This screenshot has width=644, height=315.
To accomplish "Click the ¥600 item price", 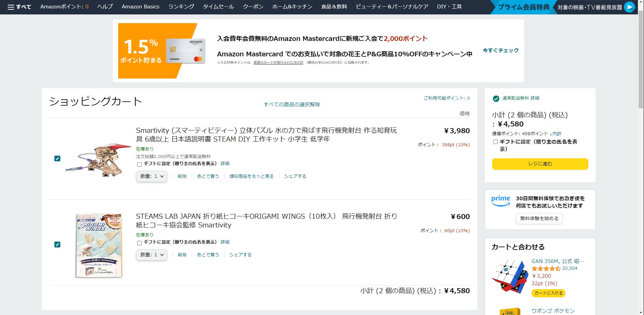I will 460,217.
